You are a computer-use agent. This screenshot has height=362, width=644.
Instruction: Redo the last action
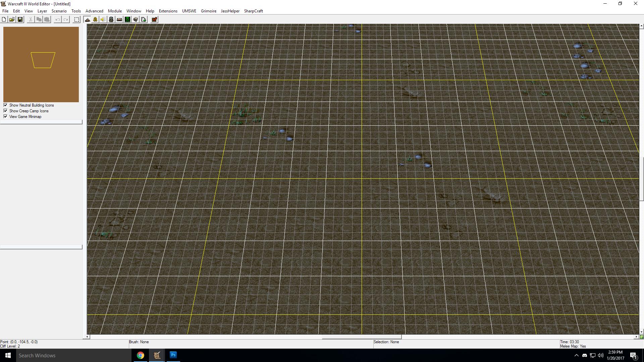[66, 19]
